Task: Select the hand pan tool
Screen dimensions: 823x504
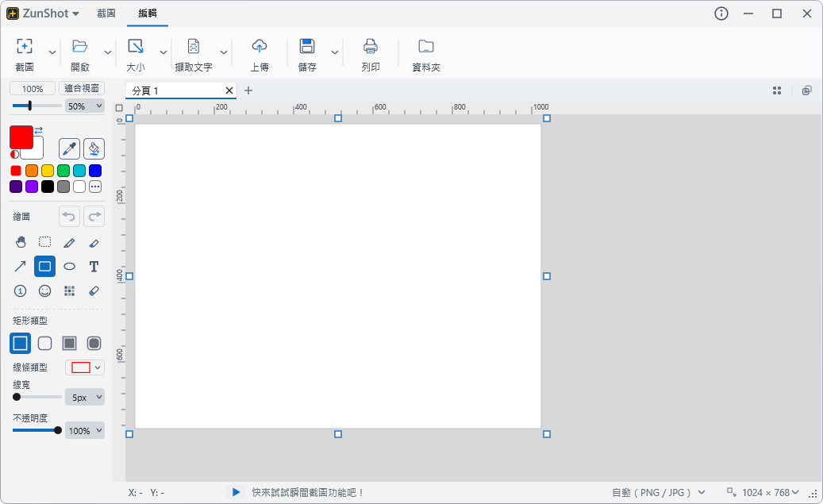Action: [x=21, y=242]
